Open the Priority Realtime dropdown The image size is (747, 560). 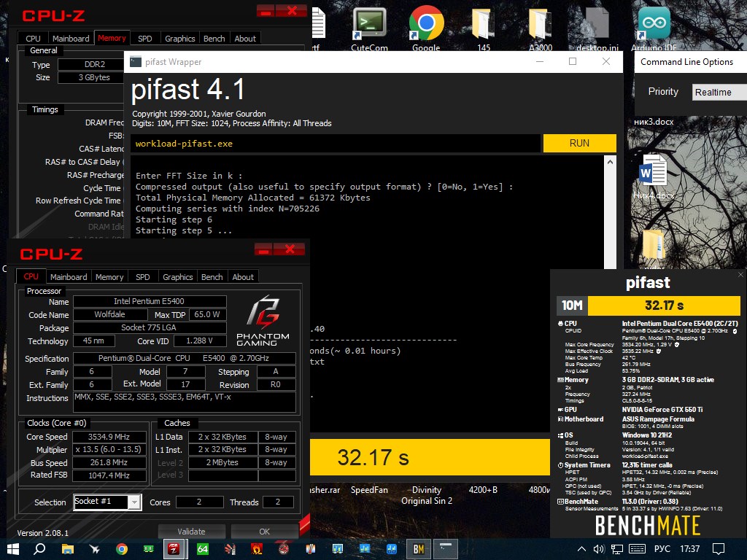pos(719,92)
